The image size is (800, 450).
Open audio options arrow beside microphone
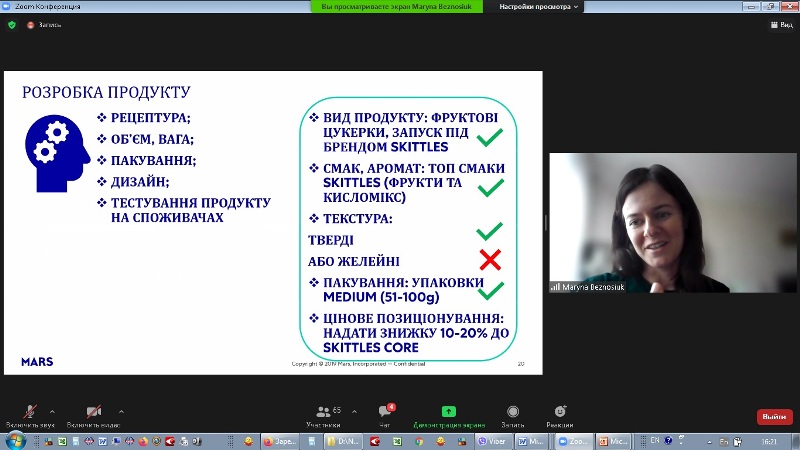[x=52, y=411]
